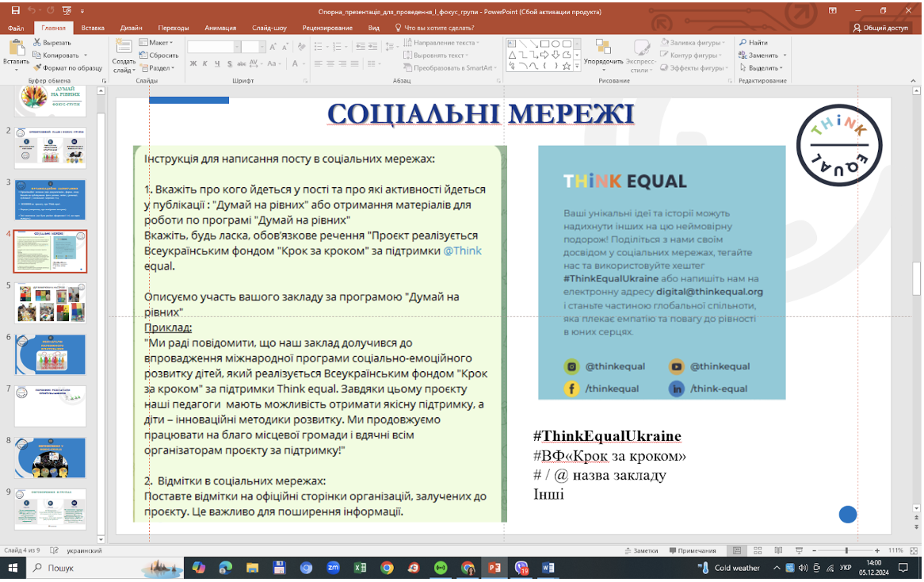Open Заметки notes pane in status bar
924x582 pixels.
coord(641,551)
